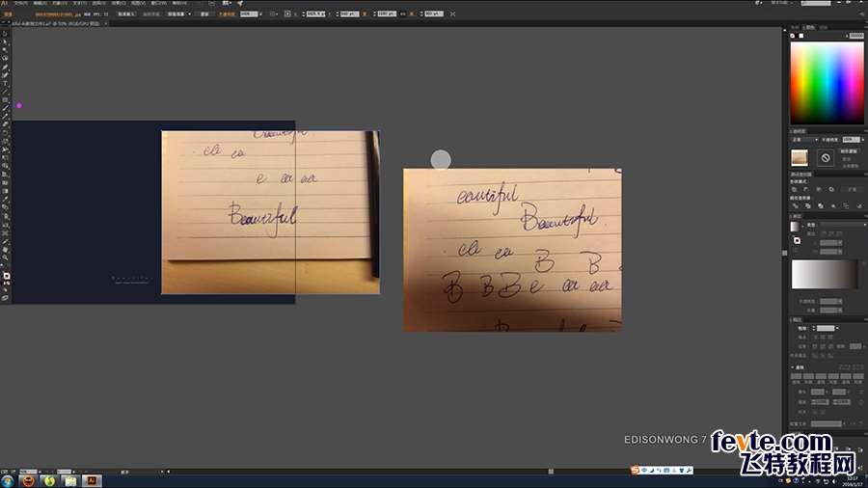Click the opacity value in Transparency panel

click(852, 140)
